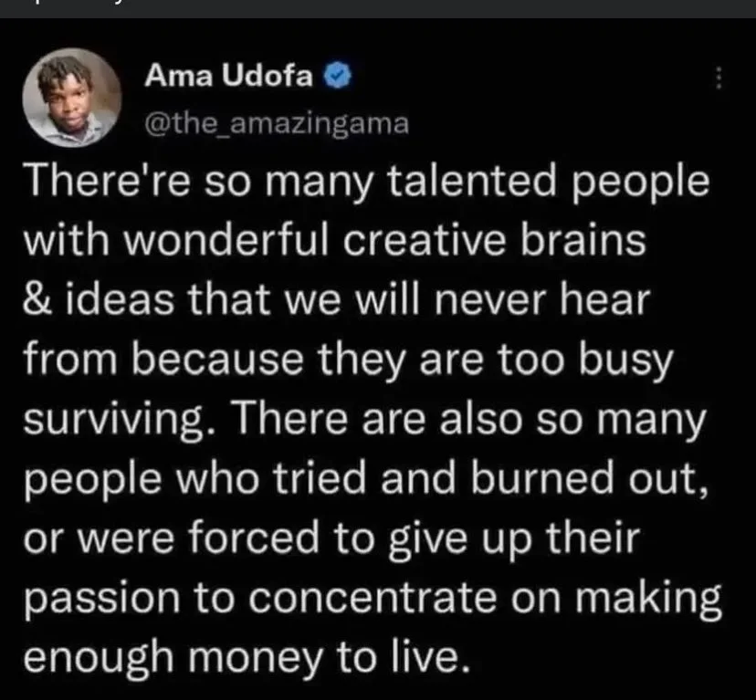
Task: Click the display name Ama Udofa
Action: 228,76
